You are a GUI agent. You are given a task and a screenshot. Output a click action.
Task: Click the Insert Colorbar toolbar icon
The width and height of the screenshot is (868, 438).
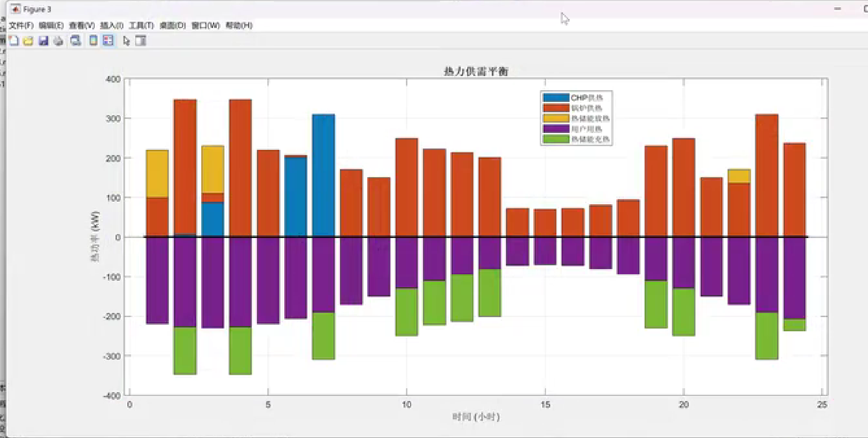[93, 41]
